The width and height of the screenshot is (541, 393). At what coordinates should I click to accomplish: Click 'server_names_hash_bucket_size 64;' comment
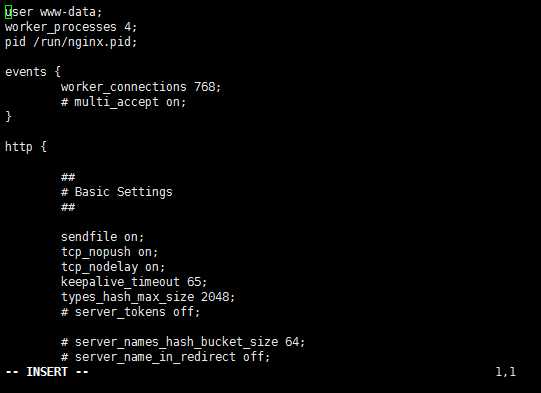click(183, 342)
